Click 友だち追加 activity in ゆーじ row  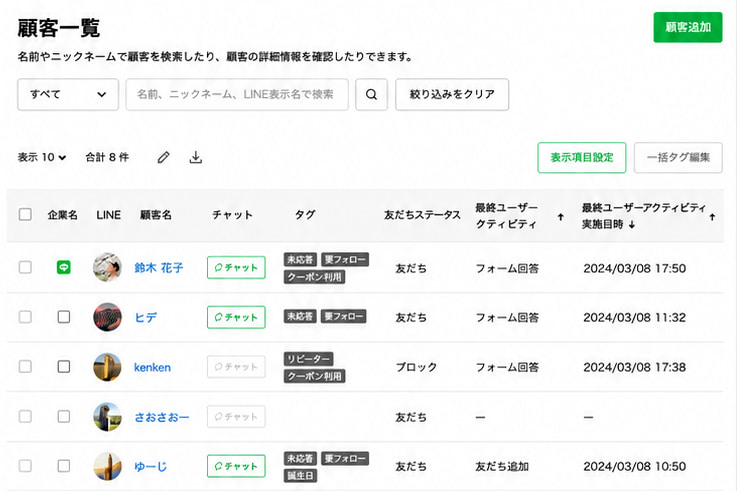point(502,467)
